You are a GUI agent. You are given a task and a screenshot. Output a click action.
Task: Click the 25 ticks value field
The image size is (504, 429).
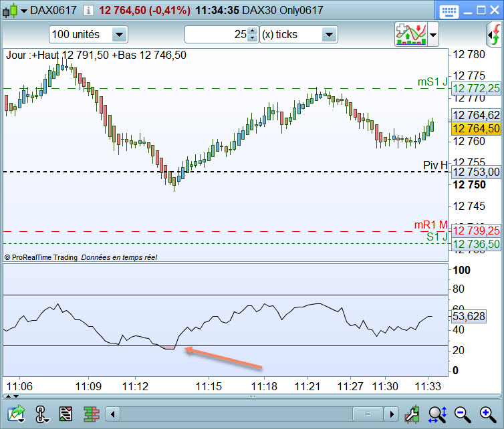[x=217, y=34]
